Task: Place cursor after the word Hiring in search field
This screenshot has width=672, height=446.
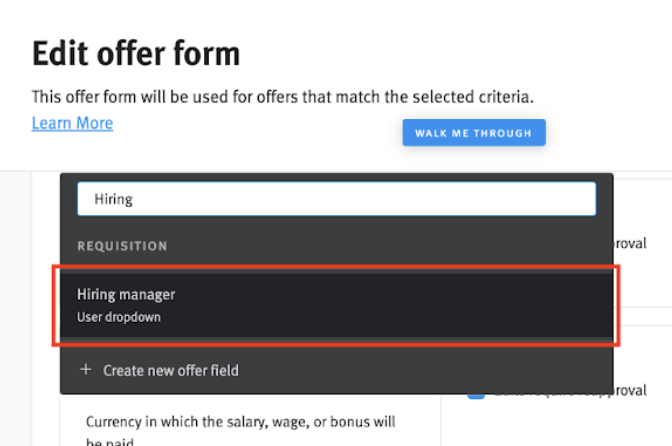Action: [133, 199]
